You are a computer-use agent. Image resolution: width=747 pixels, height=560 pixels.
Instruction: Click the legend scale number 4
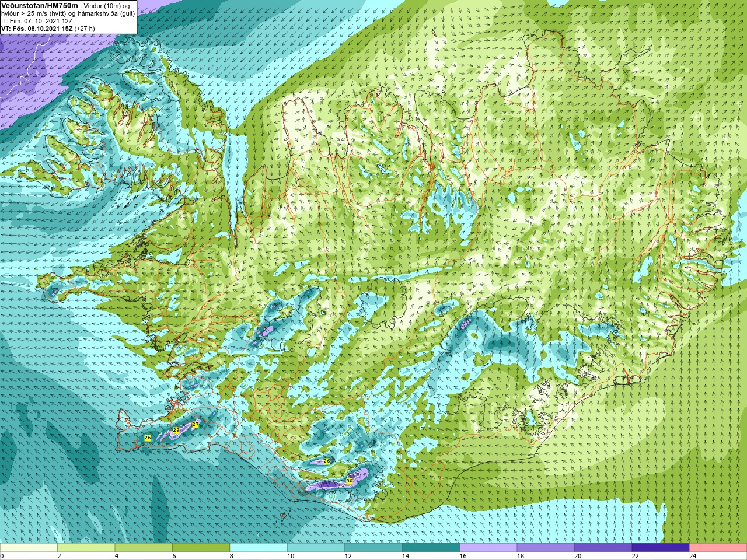(x=116, y=556)
